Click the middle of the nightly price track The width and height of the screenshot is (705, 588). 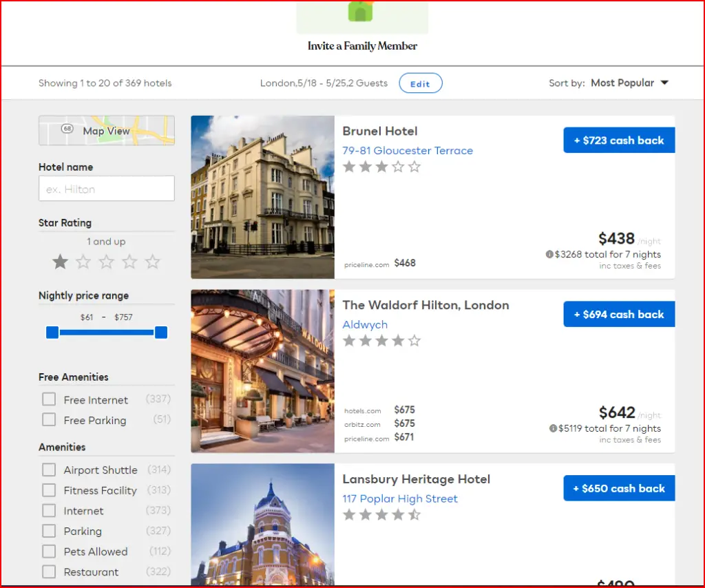pos(107,333)
